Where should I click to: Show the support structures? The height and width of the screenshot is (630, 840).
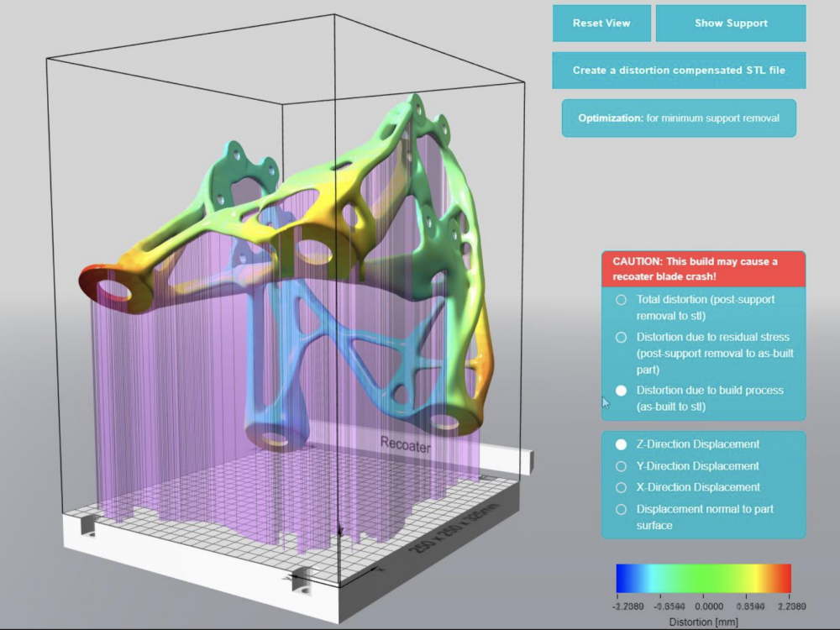coord(731,23)
